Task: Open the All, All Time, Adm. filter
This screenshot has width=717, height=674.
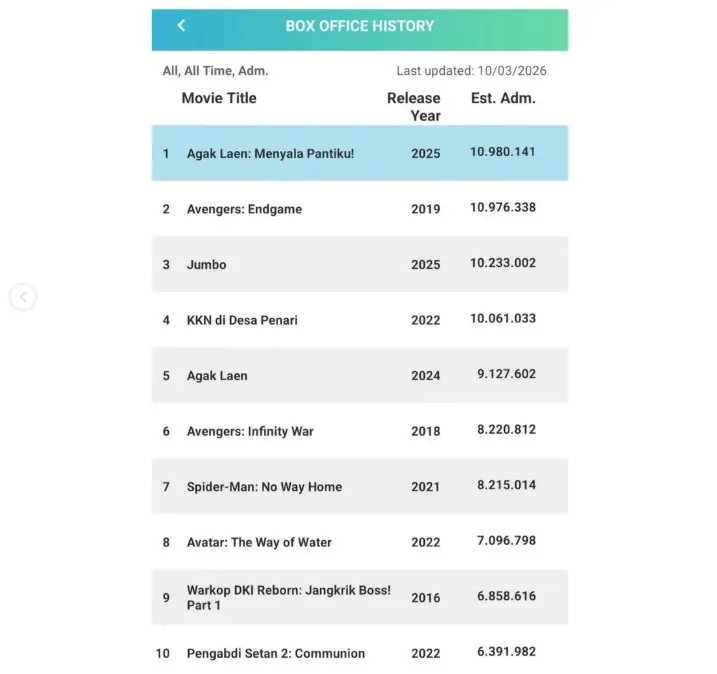Action: pyautogui.click(x=215, y=71)
